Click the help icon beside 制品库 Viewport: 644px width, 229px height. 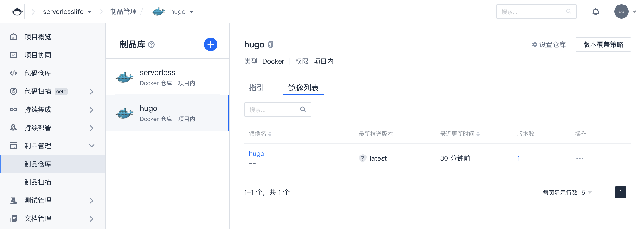(151, 44)
